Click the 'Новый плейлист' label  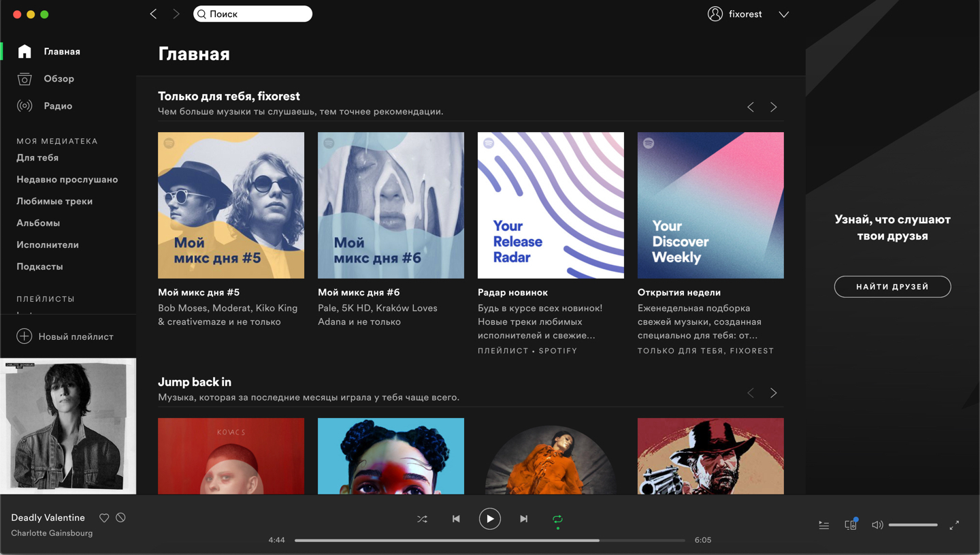coord(76,336)
